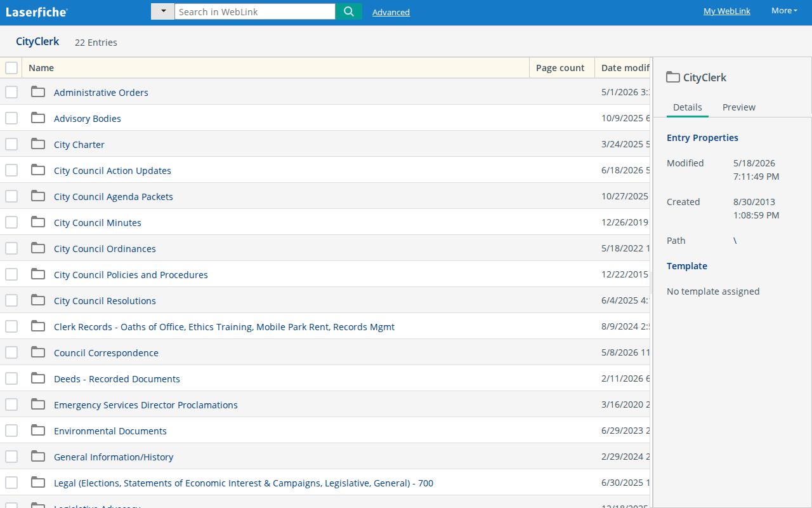Click folder icon for Administrative Orders
The height and width of the screenshot is (508, 812).
click(x=38, y=91)
